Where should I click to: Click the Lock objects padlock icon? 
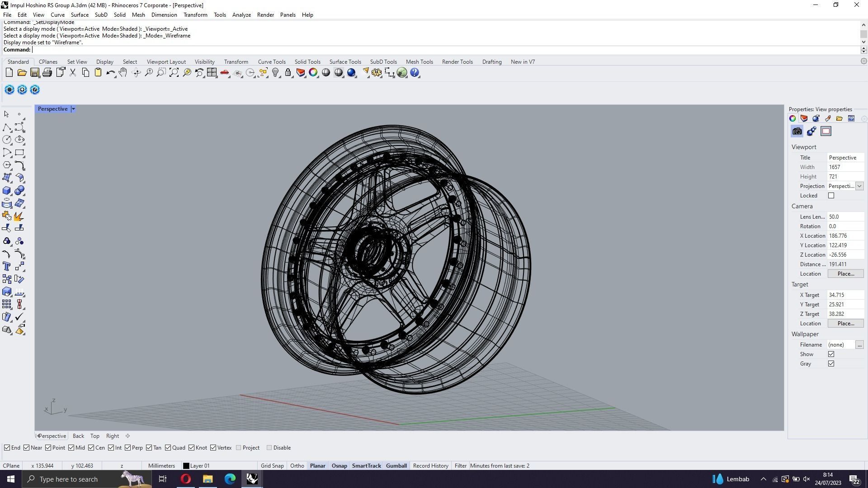click(x=288, y=73)
